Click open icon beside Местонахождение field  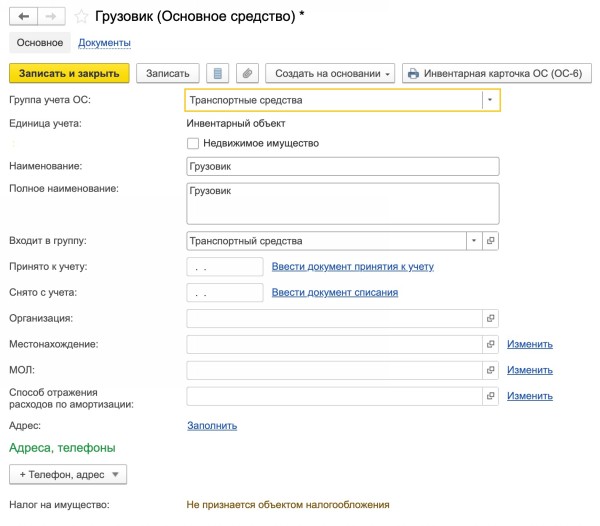[x=491, y=344]
